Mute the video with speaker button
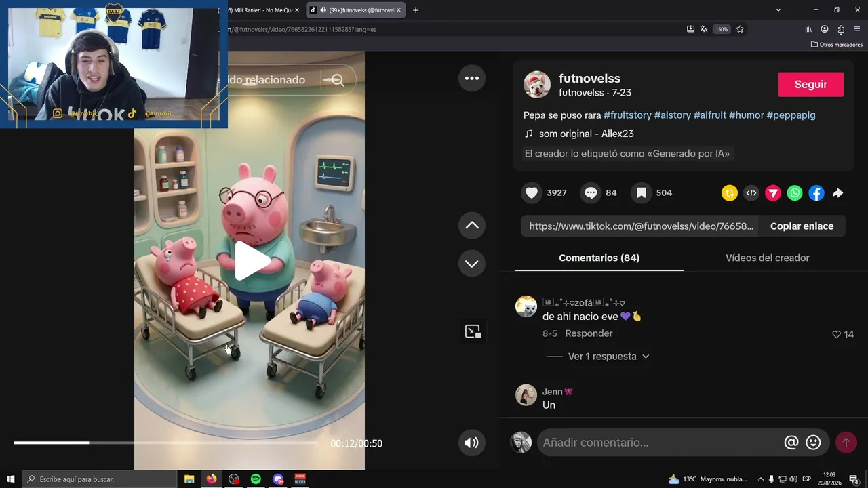The image size is (868, 488). (471, 443)
